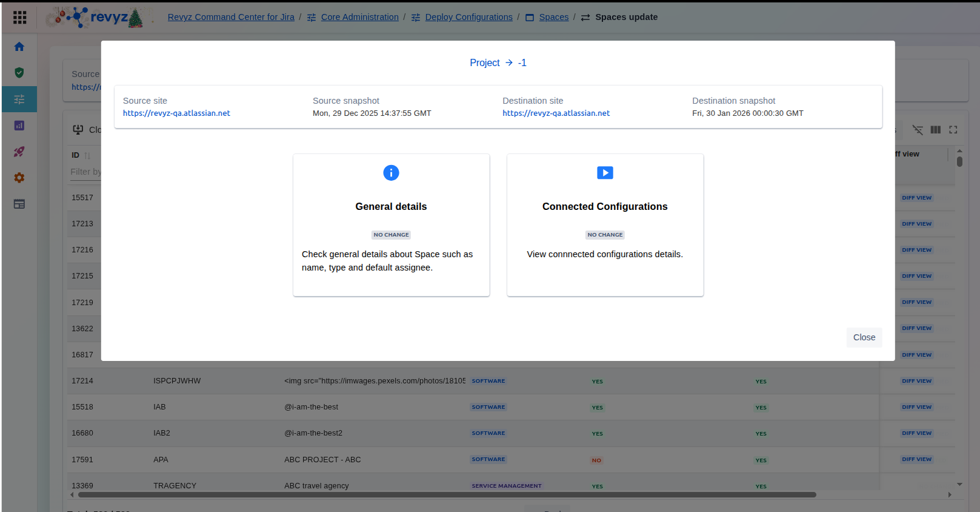Open the apps grid menu icon
The width and height of the screenshot is (980, 512).
tap(19, 17)
